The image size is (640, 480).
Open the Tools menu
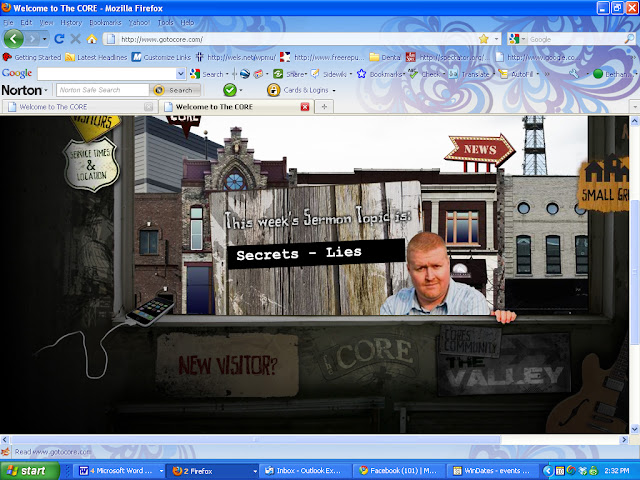point(166,22)
